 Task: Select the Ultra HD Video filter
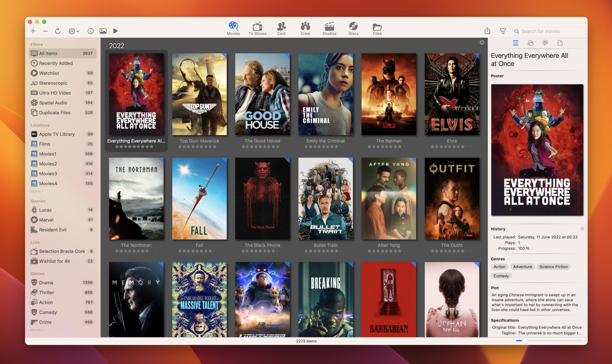coord(62,93)
